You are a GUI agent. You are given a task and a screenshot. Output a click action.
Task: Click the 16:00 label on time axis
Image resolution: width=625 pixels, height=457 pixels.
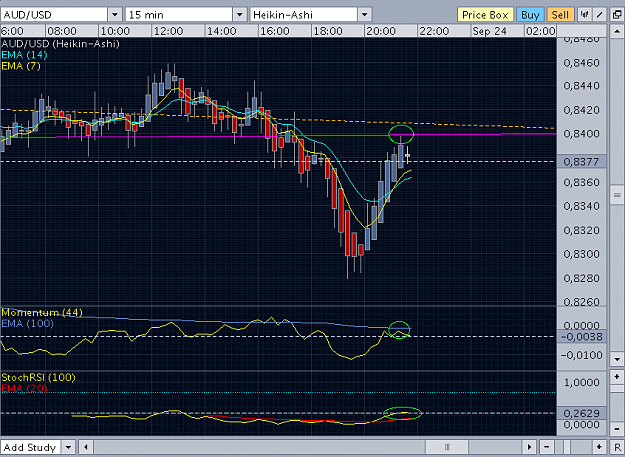point(275,31)
